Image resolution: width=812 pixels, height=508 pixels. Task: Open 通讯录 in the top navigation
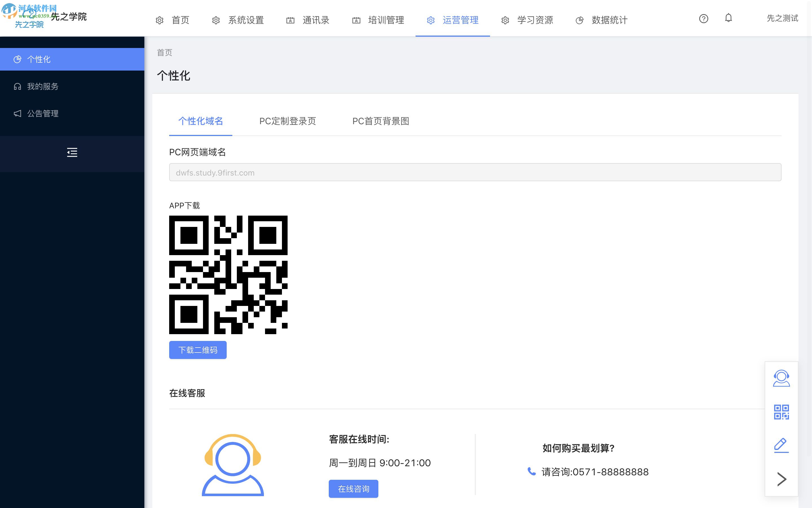[307, 20]
